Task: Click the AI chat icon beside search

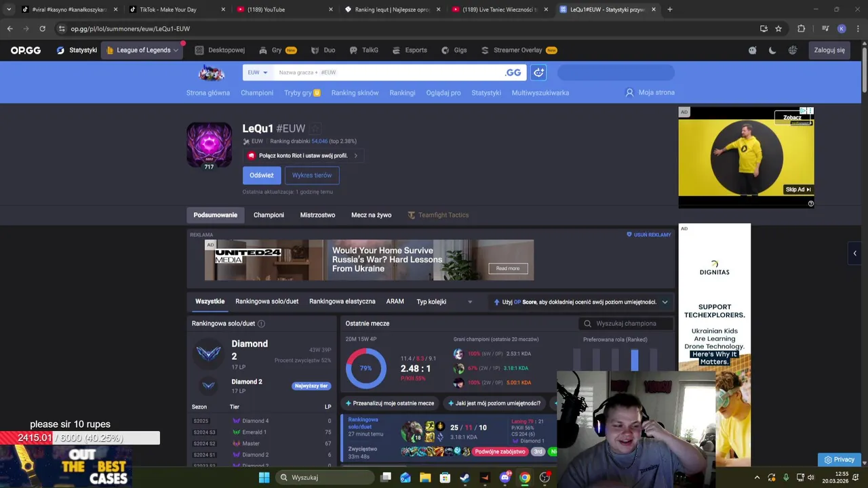Action: pyautogui.click(x=538, y=73)
